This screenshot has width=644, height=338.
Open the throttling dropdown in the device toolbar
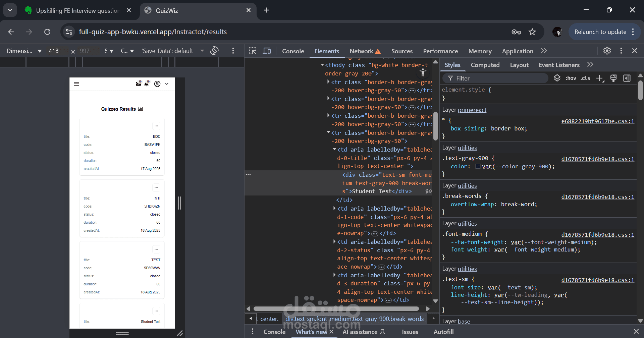pyautogui.click(x=127, y=51)
